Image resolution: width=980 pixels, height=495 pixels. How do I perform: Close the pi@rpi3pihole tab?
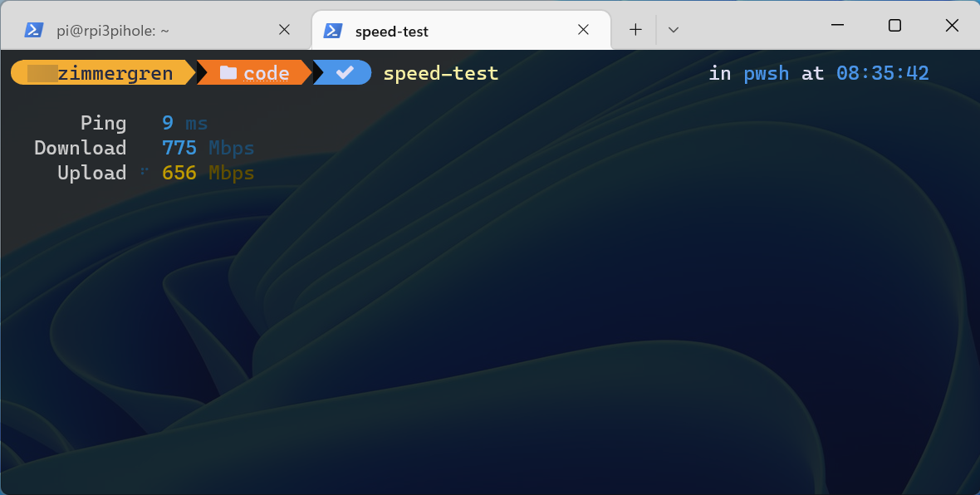click(284, 30)
